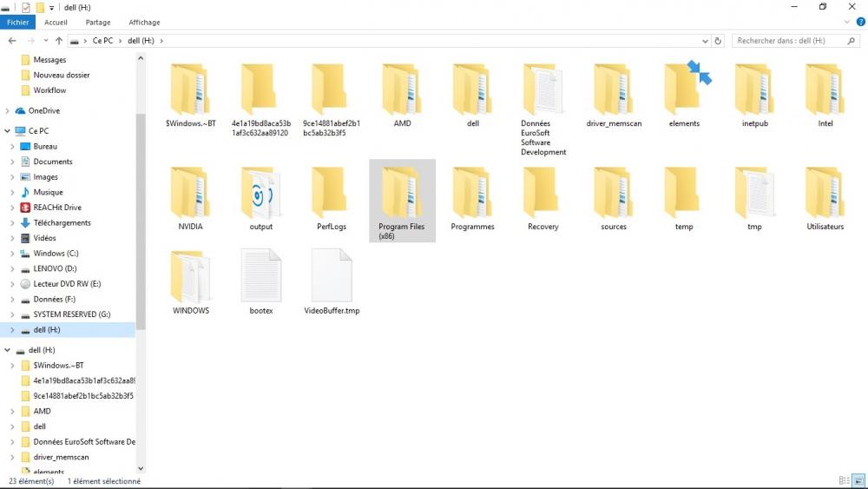868x489 pixels.
Task: Select the temp folder icon
Action: click(684, 192)
